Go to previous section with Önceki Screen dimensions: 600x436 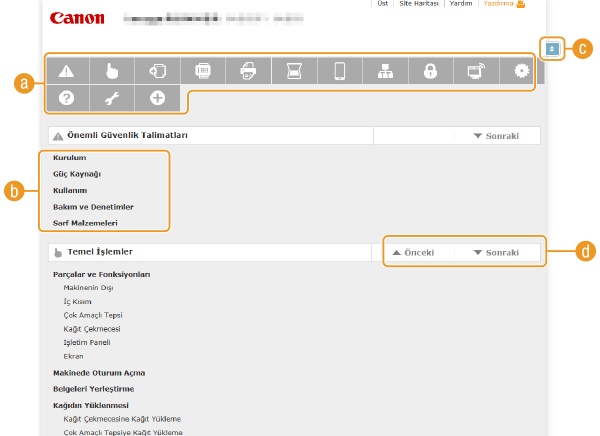414,253
